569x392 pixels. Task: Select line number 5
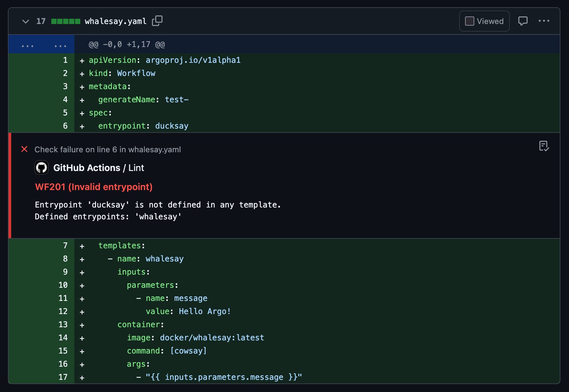pos(65,113)
